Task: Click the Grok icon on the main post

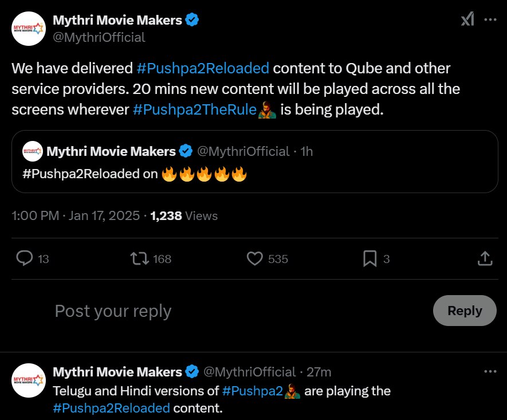Action: coord(467,19)
